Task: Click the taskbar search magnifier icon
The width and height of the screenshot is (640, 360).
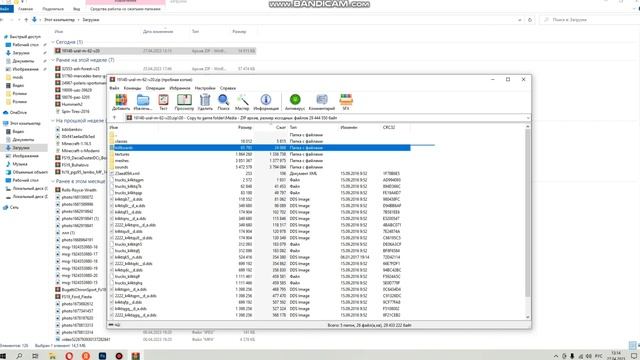Action: point(19,356)
